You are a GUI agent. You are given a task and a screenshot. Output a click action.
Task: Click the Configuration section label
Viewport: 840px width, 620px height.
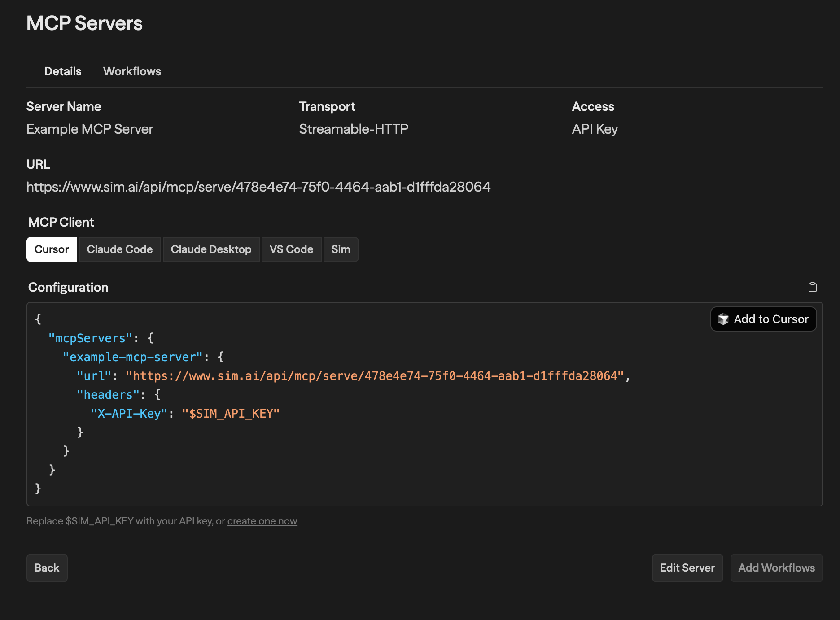(x=68, y=287)
